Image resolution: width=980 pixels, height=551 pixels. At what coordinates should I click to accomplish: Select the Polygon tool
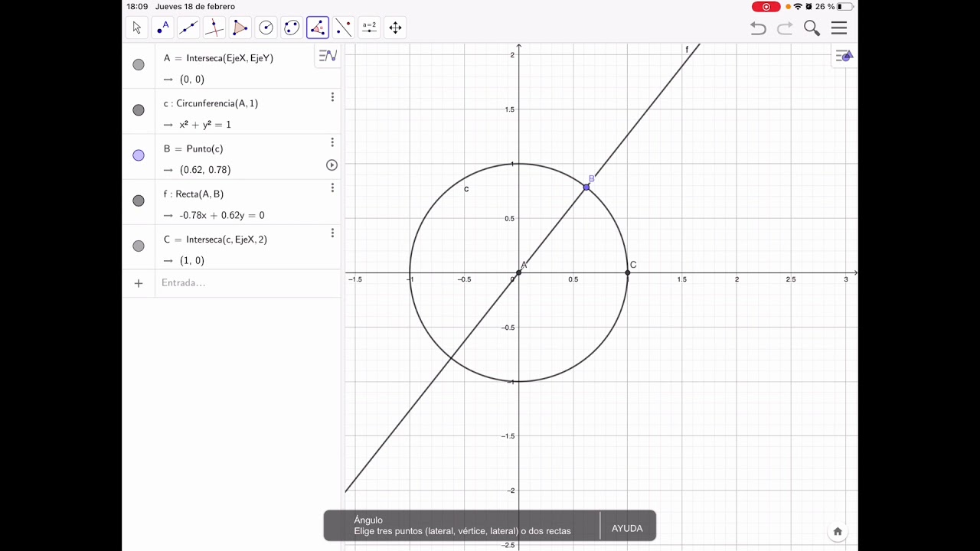coord(240,28)
